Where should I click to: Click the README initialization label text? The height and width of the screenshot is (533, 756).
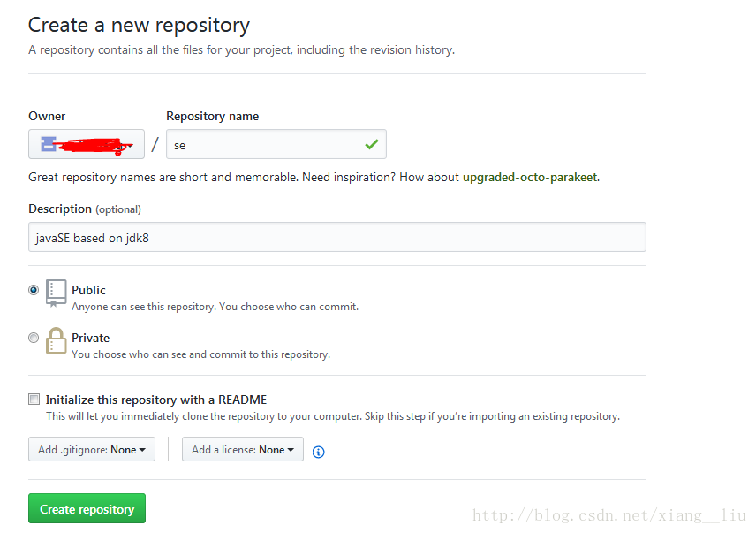[156, 400]
